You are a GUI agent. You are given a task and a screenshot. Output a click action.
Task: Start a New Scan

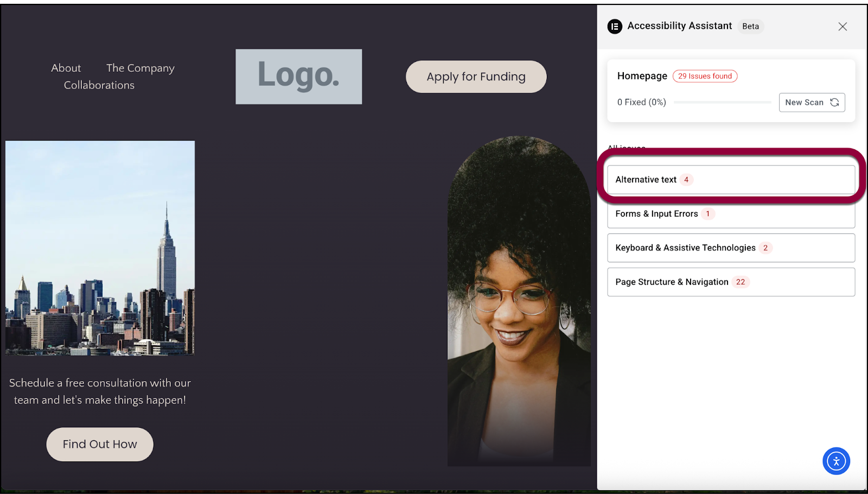[x=812, y=103]
